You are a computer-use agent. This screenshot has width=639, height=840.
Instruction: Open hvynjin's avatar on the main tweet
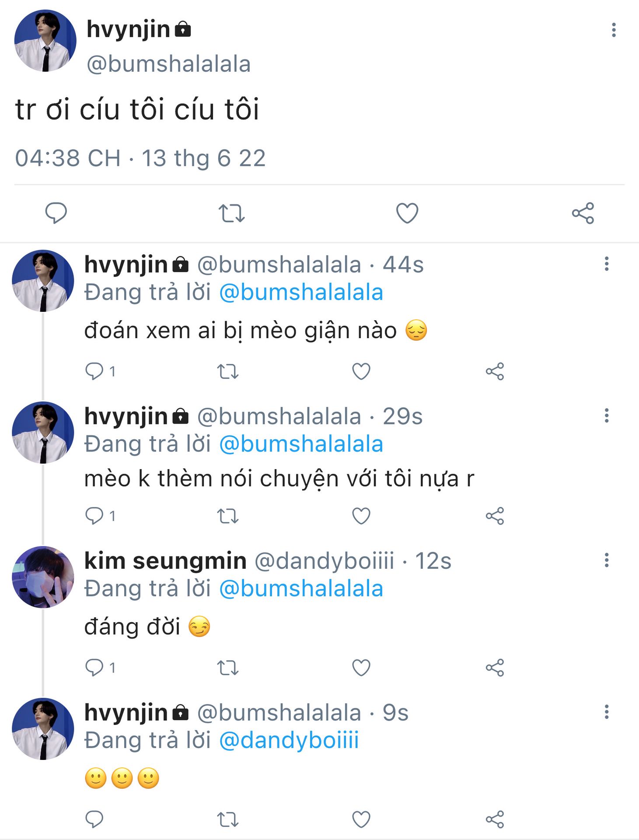45,41
